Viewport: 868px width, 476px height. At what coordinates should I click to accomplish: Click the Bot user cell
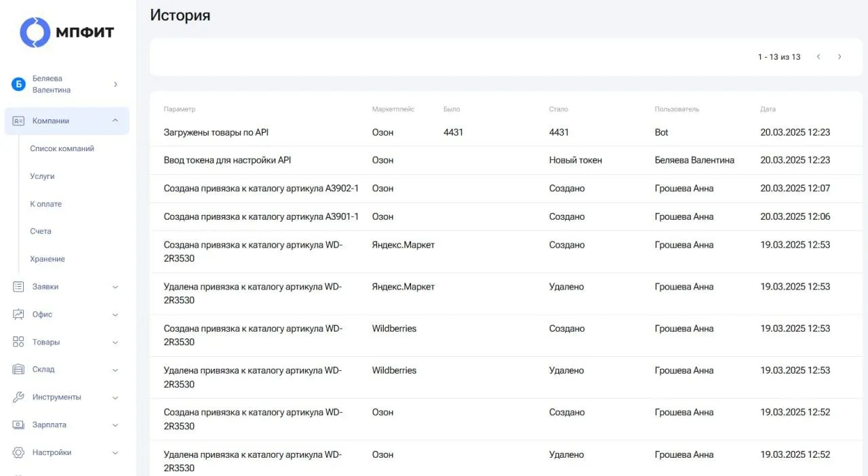click(x=662, y=132)
